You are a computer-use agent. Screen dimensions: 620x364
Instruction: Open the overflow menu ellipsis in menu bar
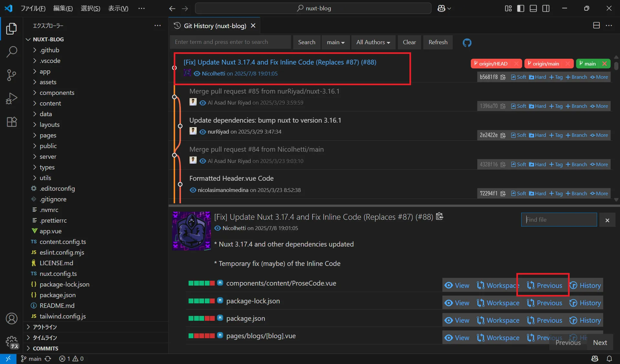click(x=141, y=8)
